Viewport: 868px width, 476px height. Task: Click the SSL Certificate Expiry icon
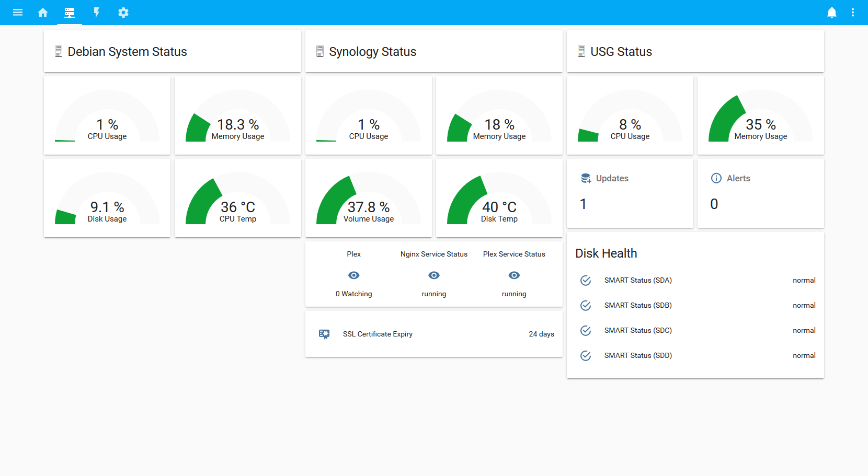click(x=324, y=334)
